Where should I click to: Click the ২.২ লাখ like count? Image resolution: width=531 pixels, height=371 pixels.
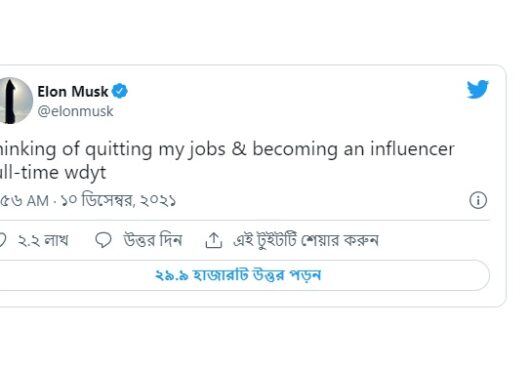(x=43, y=240)
